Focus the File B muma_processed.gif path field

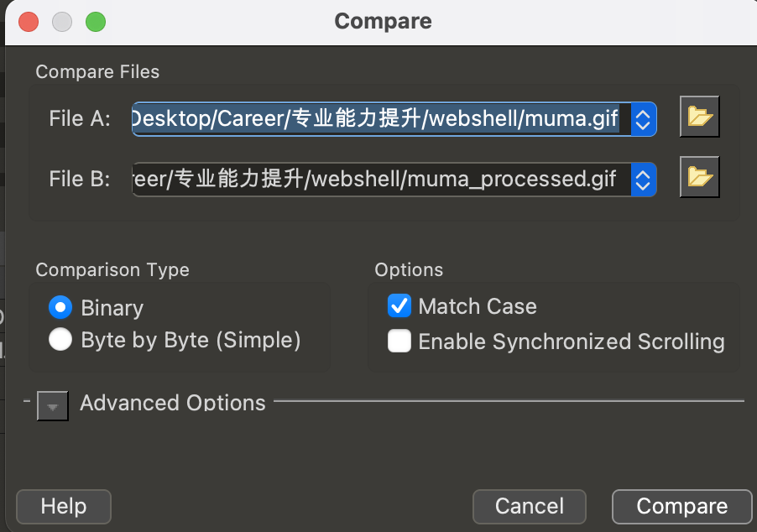378,180
